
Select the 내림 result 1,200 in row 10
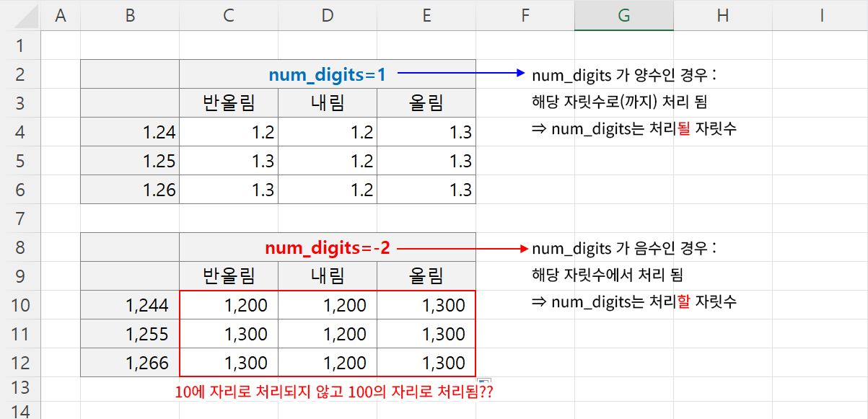[328, 305]
